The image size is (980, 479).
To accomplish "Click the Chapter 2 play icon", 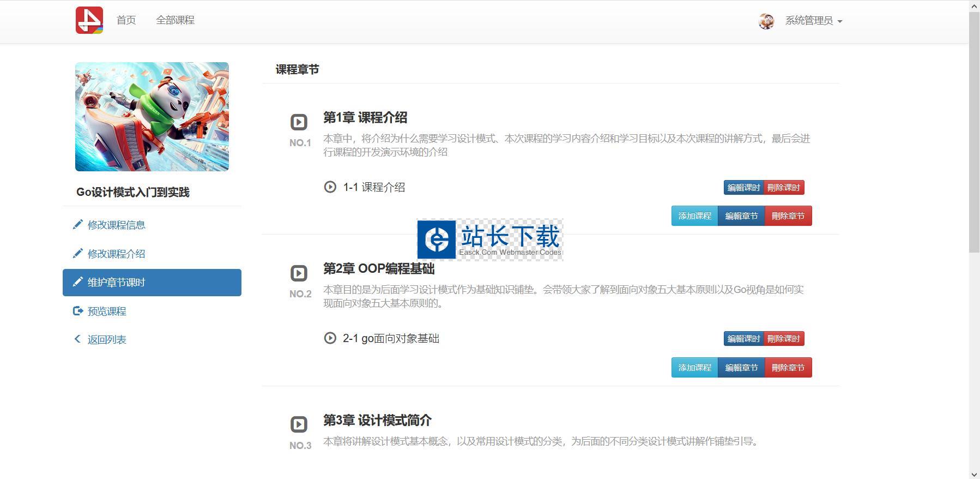I will [x=299, y=273].
